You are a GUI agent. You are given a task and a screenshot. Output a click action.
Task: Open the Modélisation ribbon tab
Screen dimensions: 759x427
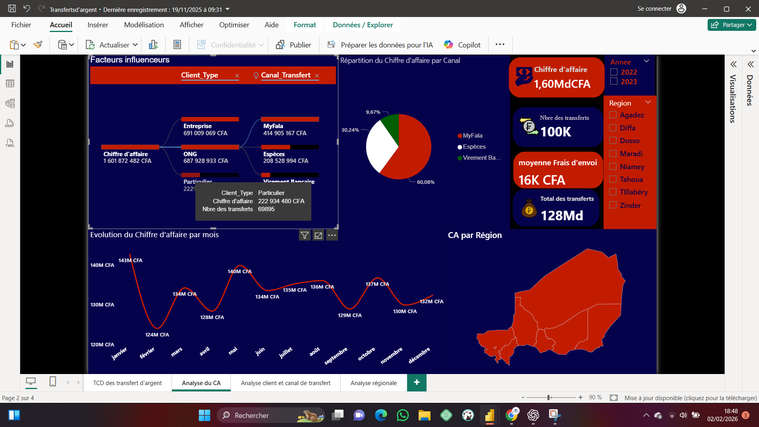point(144,25)
